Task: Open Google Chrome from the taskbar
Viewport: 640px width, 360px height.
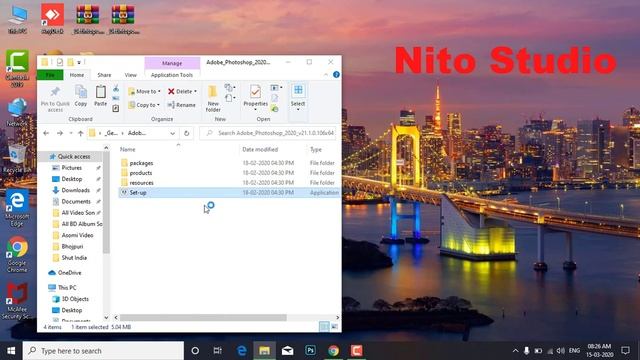Action: (333, 351)
